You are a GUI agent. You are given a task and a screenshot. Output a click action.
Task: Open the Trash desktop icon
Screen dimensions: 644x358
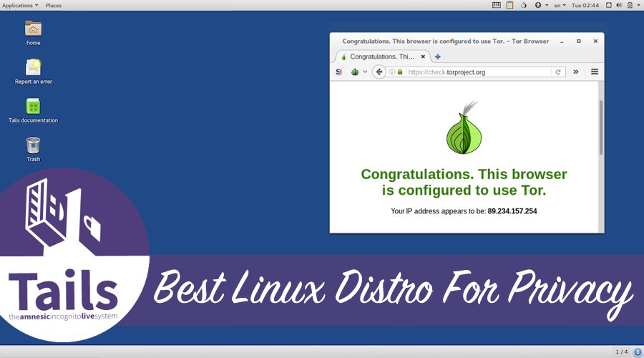tap(33, 150)
